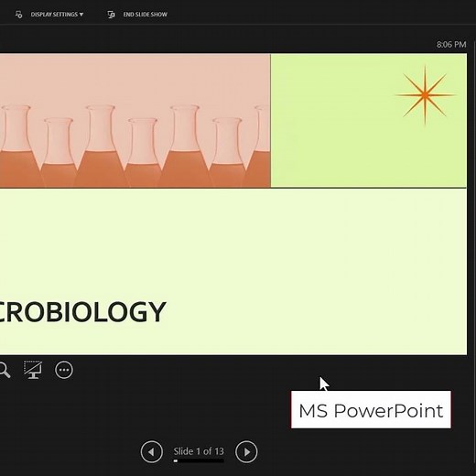This screenshot has height=476, width=476.
Task: Go to the previous slide
Action: click(x=151, y=451)
